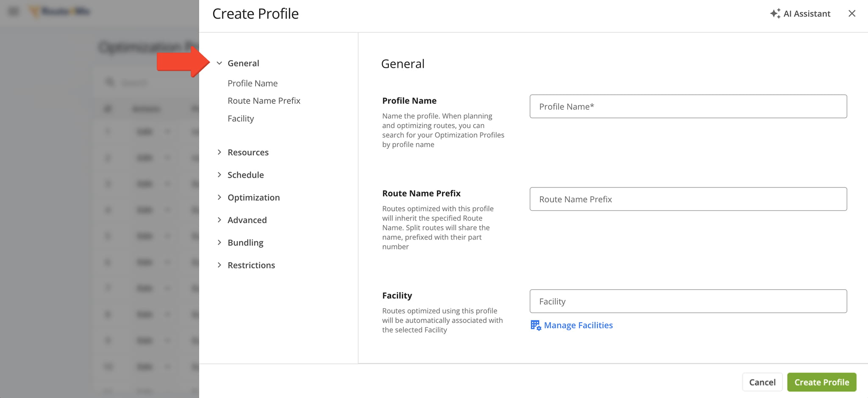Click the AI Assistant label
The image size is (868, 398).
(x=807, y=14)
